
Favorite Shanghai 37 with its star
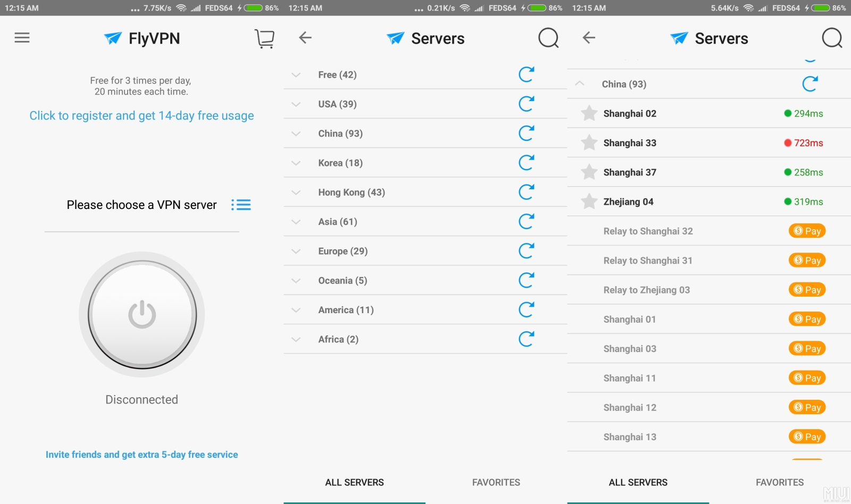tap(589, 172)
